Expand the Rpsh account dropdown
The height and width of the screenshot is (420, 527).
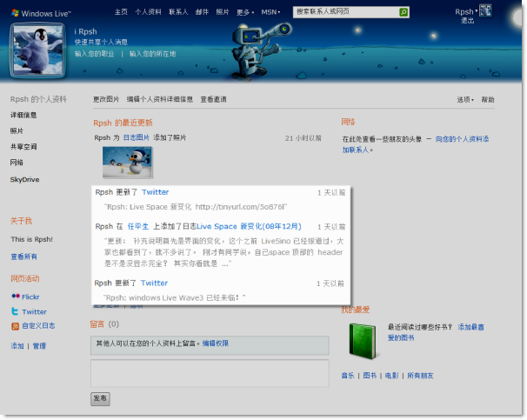pyautogui.click(x=466, y=12)
